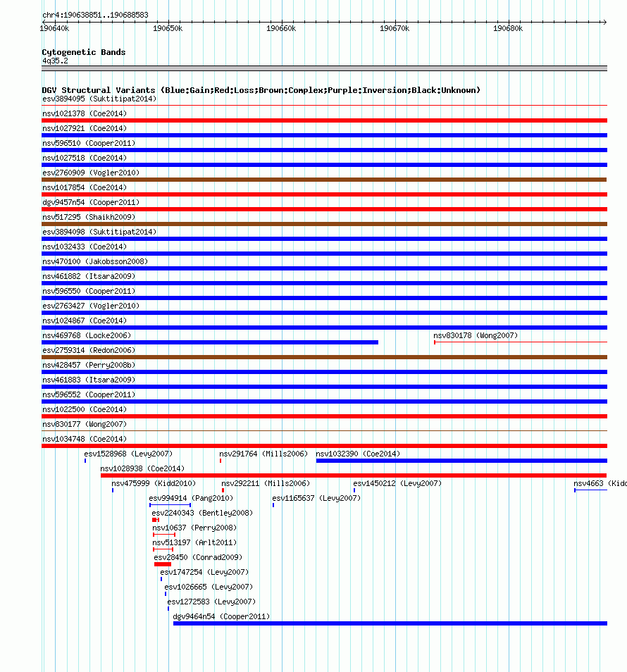Open dgv9464n54 (Cooper2011) label
The image size is (627, 672).
(221, 616)
